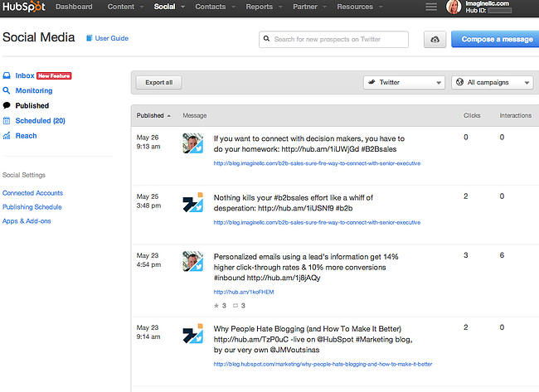Click avatar of May 26 9:13 am tweet
Screen dimensions: 539x392
193,143
